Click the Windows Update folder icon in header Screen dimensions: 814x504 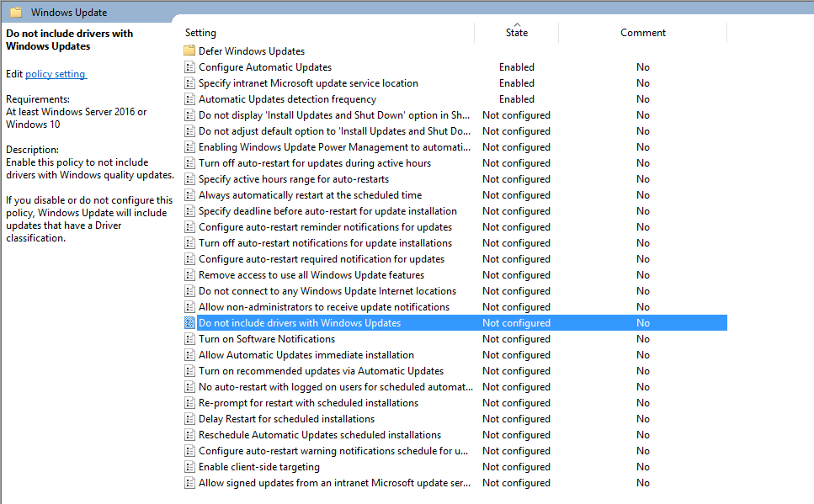[x=17, y=12]
